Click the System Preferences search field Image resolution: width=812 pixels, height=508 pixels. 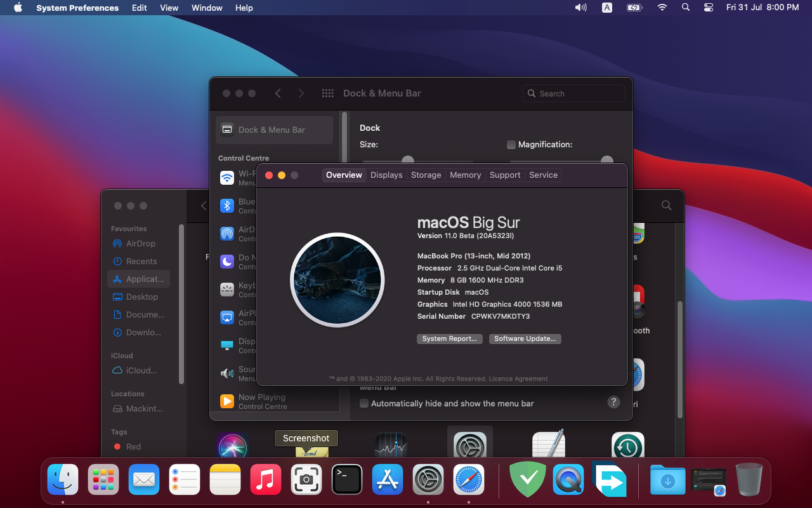574,93
